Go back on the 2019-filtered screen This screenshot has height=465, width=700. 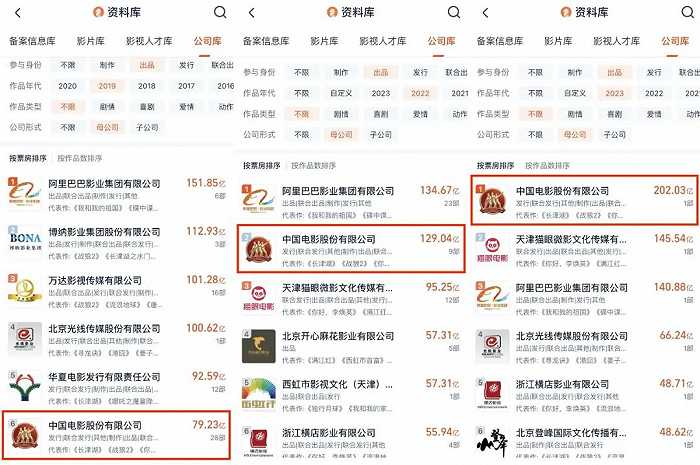click(x=18, y=13)
